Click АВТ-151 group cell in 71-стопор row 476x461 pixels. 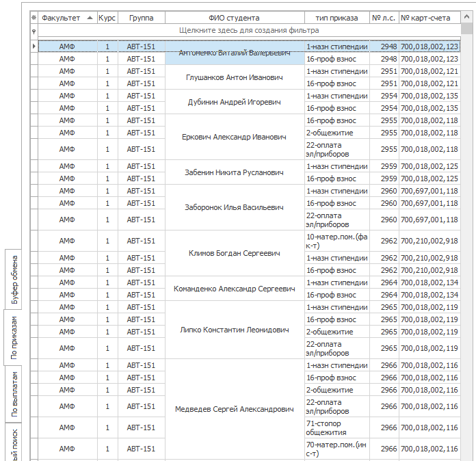(x=141, y=427)
